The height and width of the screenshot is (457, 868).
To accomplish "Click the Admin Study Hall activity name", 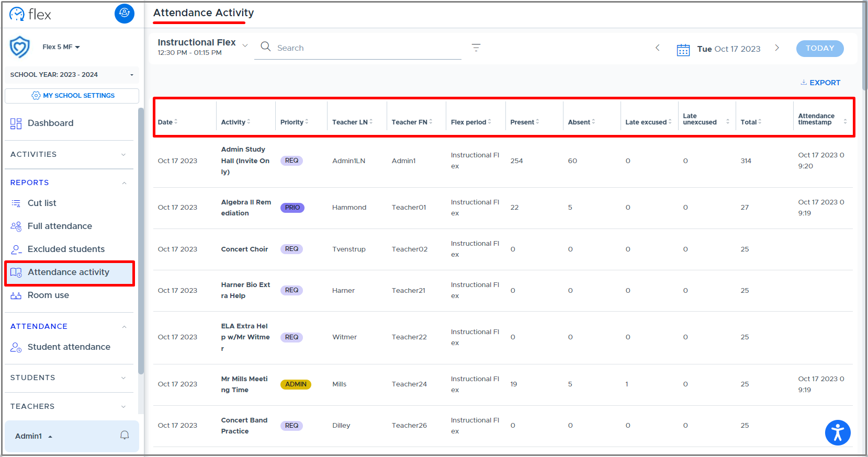I will point(245,161).
